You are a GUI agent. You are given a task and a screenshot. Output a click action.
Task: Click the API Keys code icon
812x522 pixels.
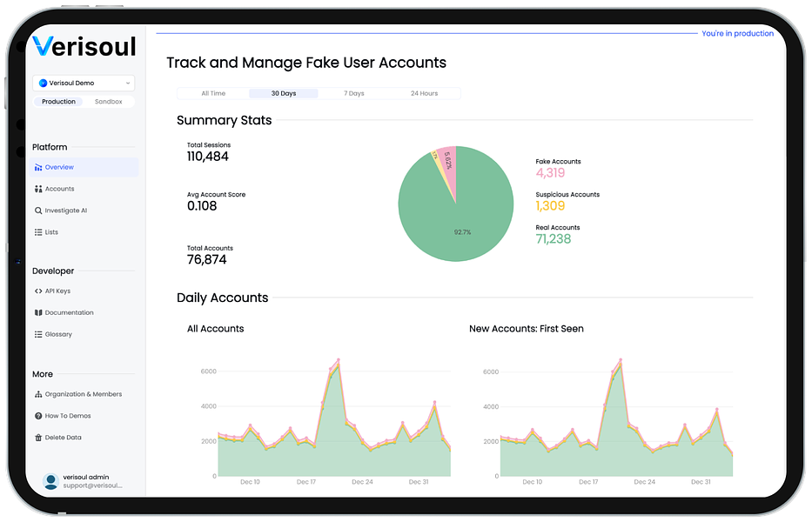click(x=38, y=291)
